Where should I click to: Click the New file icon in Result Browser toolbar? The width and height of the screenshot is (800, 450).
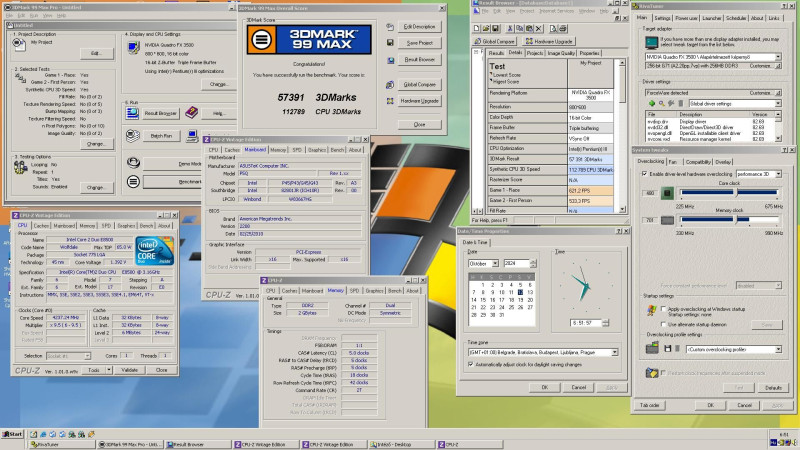pyautogui.click(x=477, y=29)
